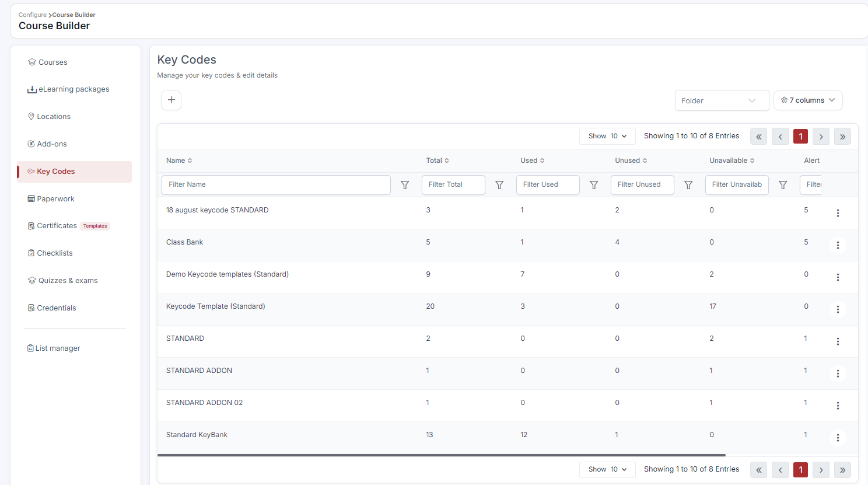Open the three-dot menu for 18 august keycode STANDARD

click(838, 213)
